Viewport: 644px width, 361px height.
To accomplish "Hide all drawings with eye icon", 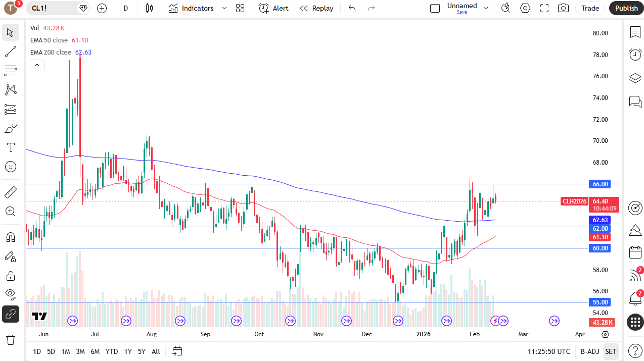I will coord(10,294).
